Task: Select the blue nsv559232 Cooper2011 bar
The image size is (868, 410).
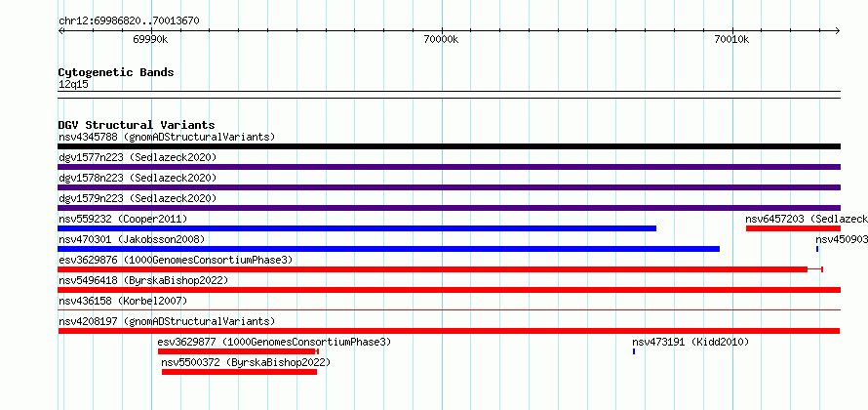Action: click(357, 228)
